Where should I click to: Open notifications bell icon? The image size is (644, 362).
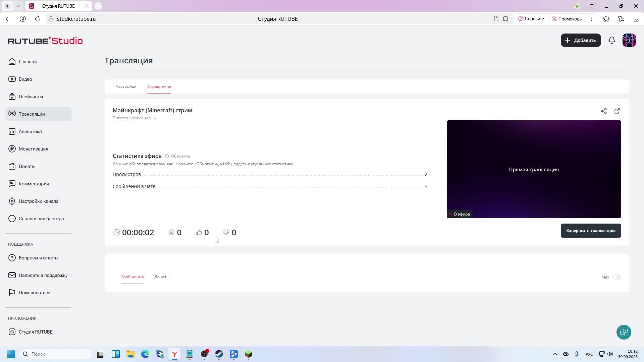point(612,40)
